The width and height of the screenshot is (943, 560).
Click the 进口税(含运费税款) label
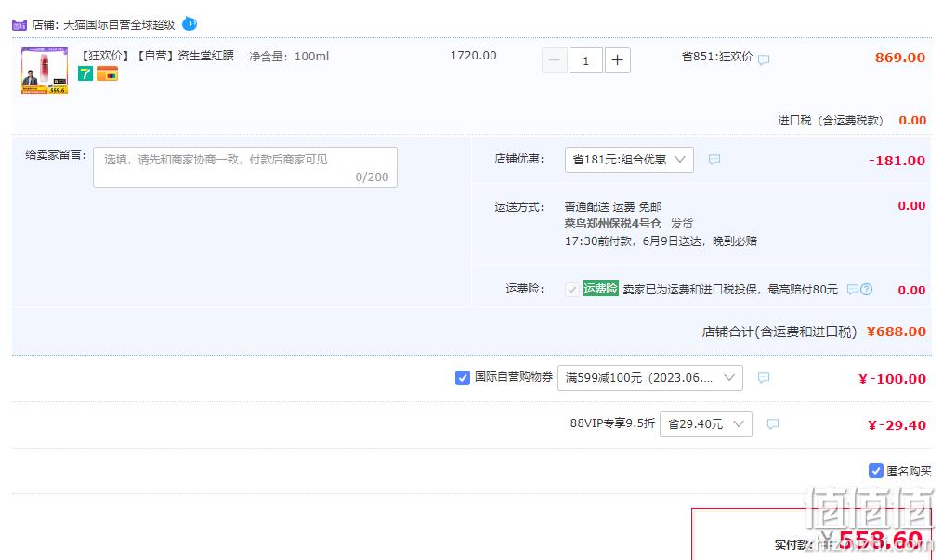click(x=831, y=120)
